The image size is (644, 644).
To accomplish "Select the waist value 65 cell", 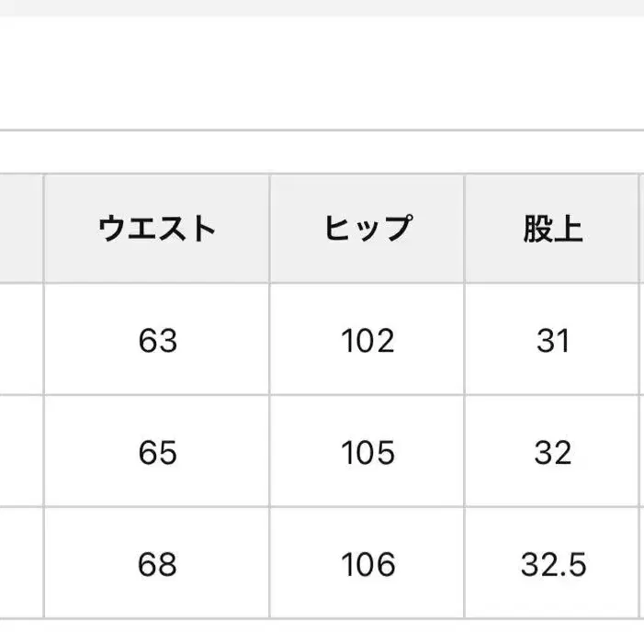I will [157, 452].
